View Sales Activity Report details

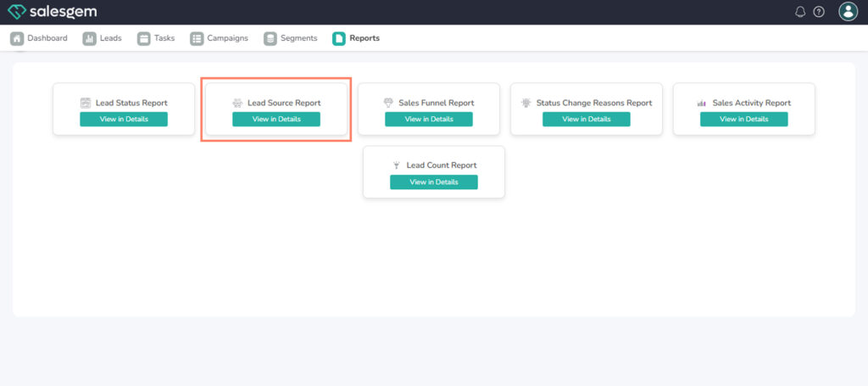[743, 119]
